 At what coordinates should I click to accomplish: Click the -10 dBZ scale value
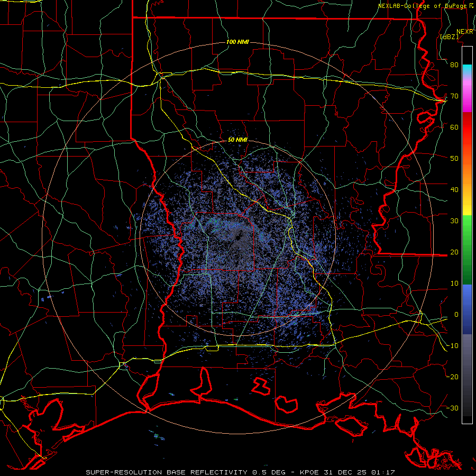pos(453,346)
